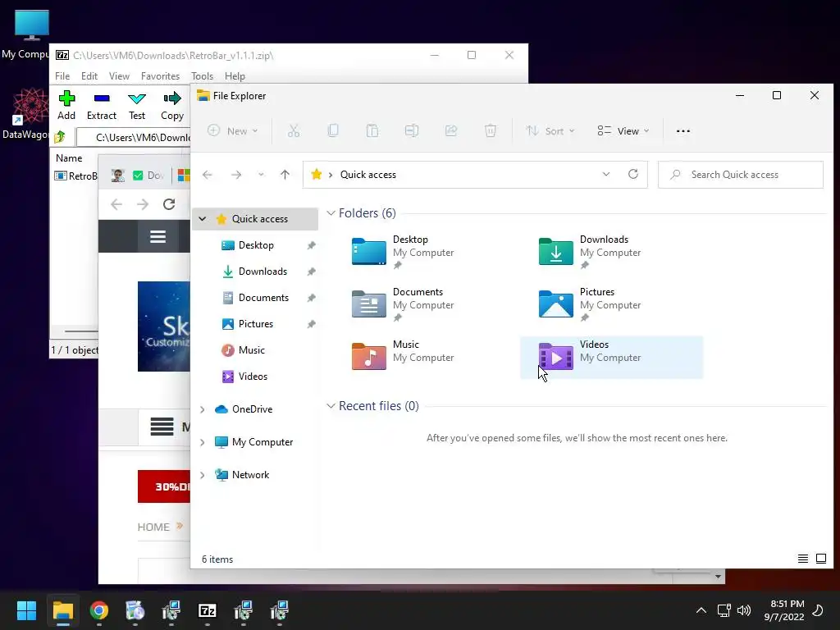Open the Help menu in 7-Zip
The height and width of the screenshot is (630, 840).
pyautogui.click(x=235, y=76)
